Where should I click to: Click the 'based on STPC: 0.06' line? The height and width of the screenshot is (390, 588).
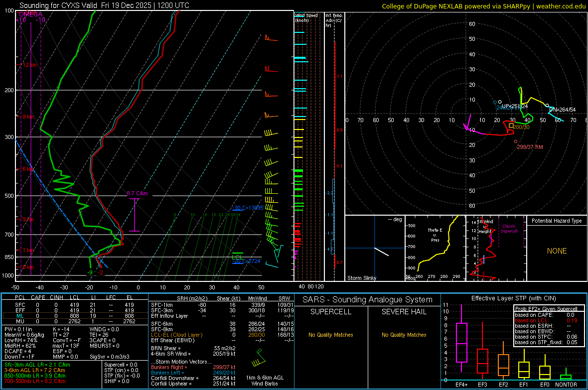(546, 337)
